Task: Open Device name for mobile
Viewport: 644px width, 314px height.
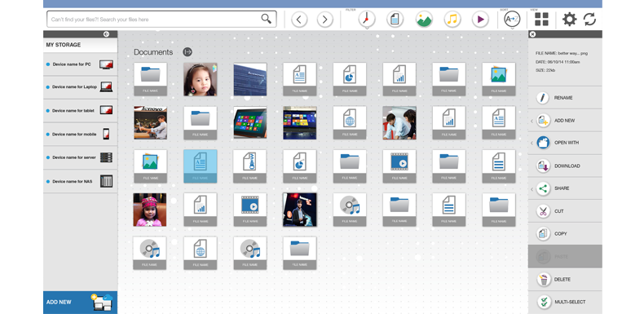Action: [80, 134]
